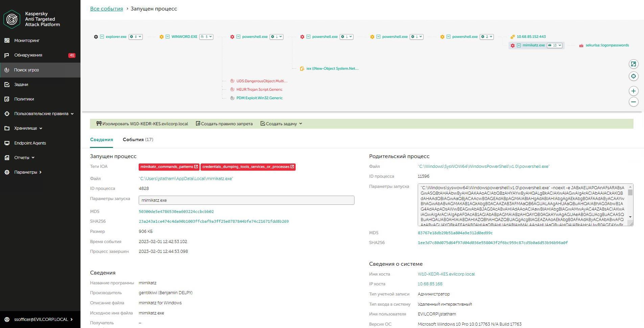Click the detection icon beside UDS:DangerousObject.Multi
This screenshot has width=644, height=328.
[x=232, y=81]
